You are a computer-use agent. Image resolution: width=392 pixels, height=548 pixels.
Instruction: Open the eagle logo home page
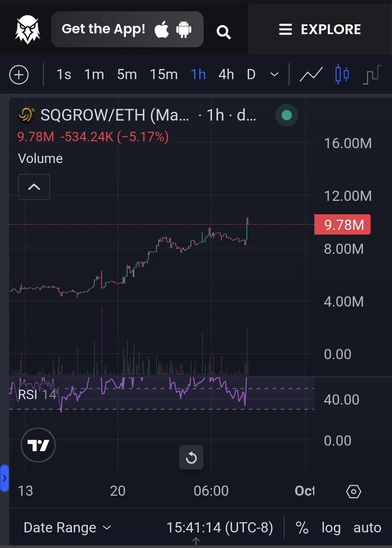click(27, 29)
